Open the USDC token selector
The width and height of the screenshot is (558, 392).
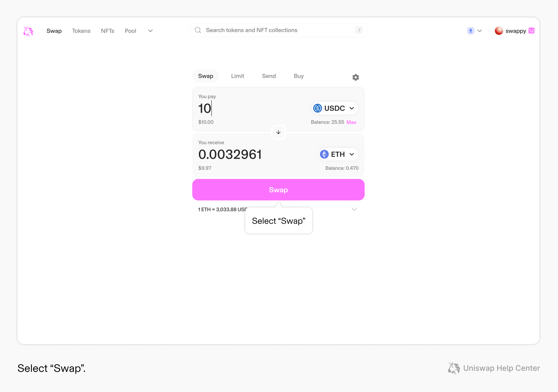coord(335,108)
